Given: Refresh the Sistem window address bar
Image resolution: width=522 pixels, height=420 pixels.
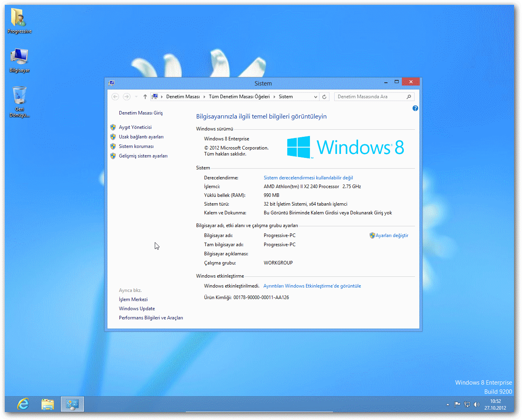Looking at the screenshot, I should coord(324,97).
